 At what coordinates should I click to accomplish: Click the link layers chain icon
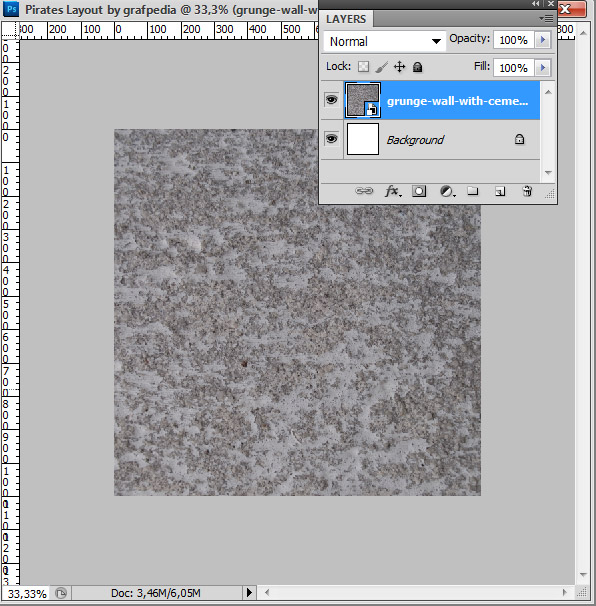[x=364, y=191]
